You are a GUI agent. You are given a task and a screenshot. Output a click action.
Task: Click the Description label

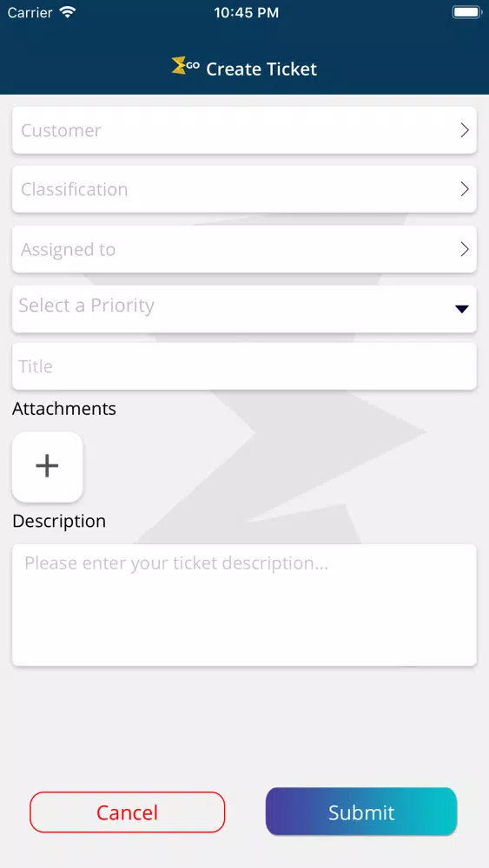tap(59, 521)
